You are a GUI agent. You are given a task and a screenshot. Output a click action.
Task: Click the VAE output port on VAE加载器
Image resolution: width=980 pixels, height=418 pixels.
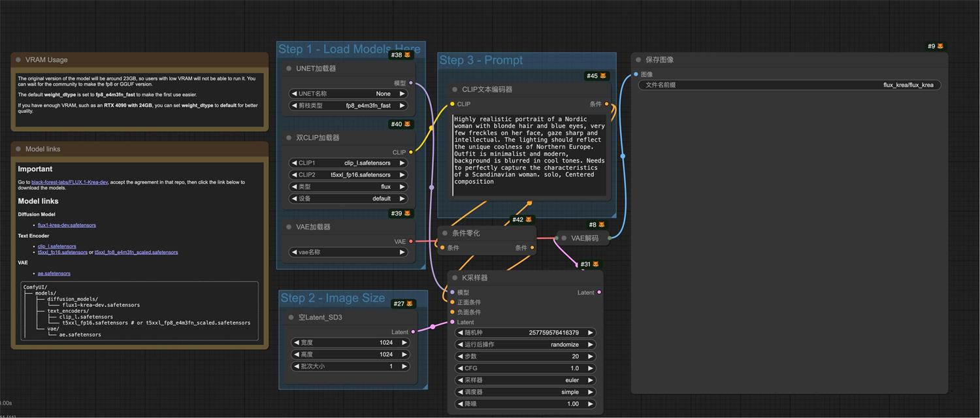click(411, 242)
